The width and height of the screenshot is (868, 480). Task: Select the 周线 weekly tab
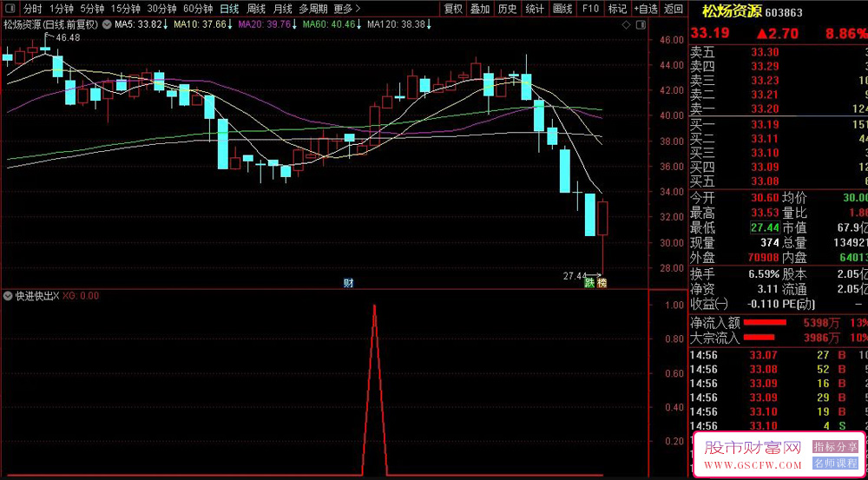[x=256, y=9]
